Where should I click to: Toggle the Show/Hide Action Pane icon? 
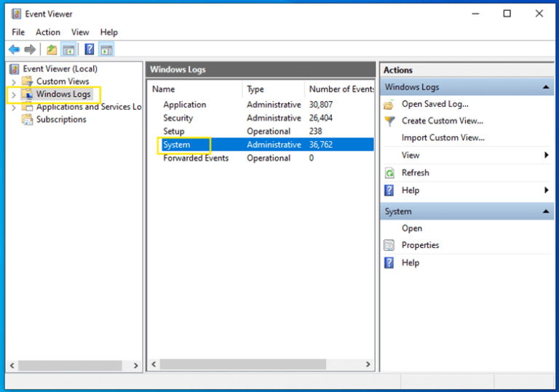pos(106,49)
